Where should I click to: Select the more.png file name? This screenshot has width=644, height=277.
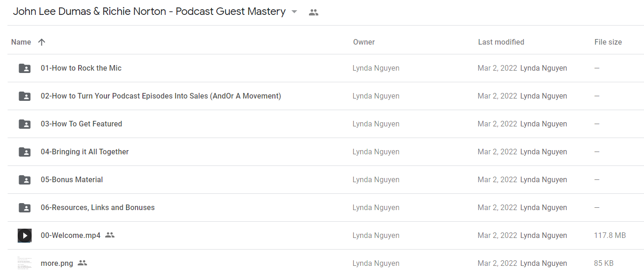(x=57, y=264)
